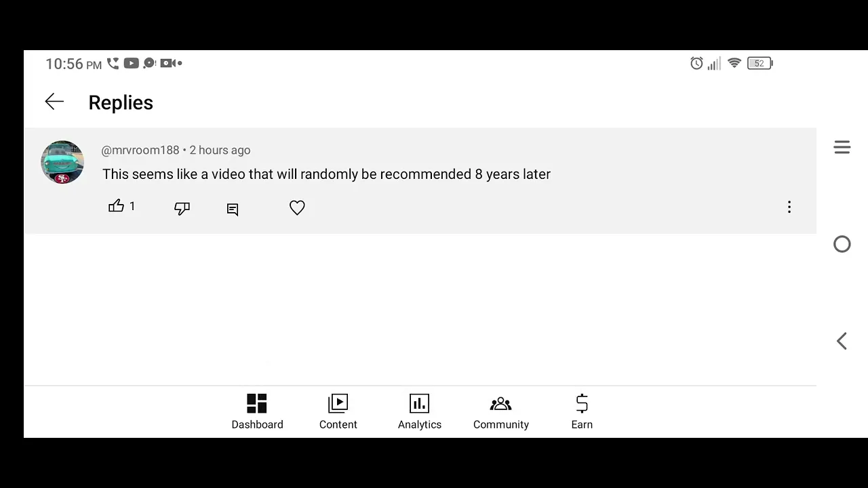This screenshot has width=868, height=488.
Task: Heart the comment from @mrvroom188
Action: point(297,207)
